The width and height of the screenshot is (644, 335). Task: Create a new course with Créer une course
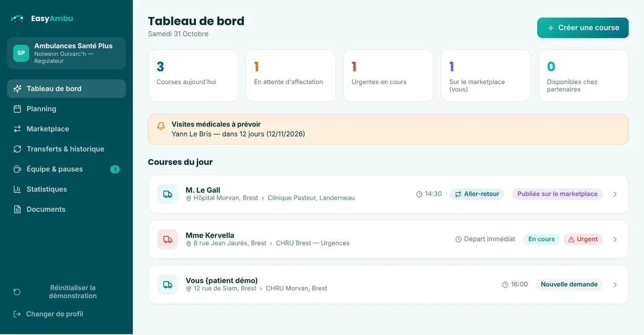point(583,28)
